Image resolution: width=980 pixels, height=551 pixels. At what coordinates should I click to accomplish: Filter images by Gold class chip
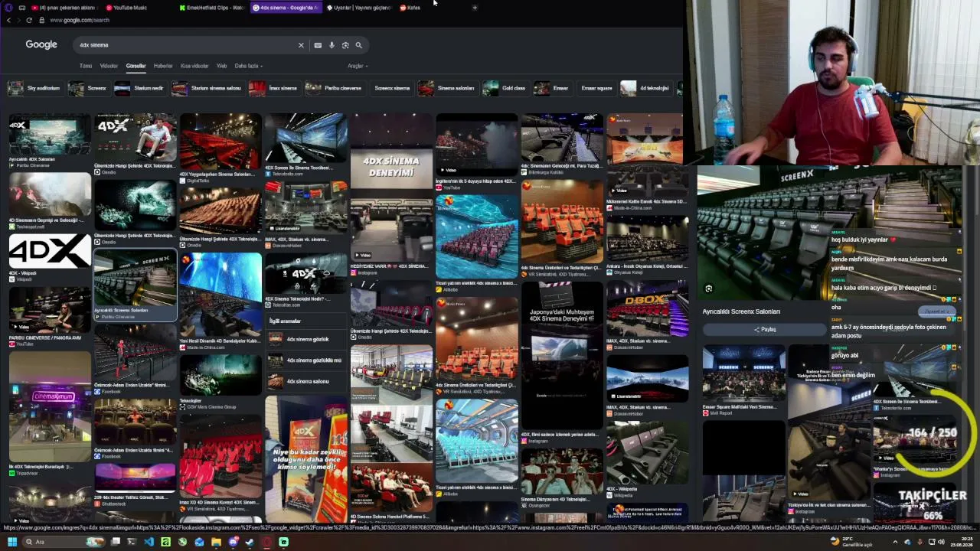click(x=505, y=88)
